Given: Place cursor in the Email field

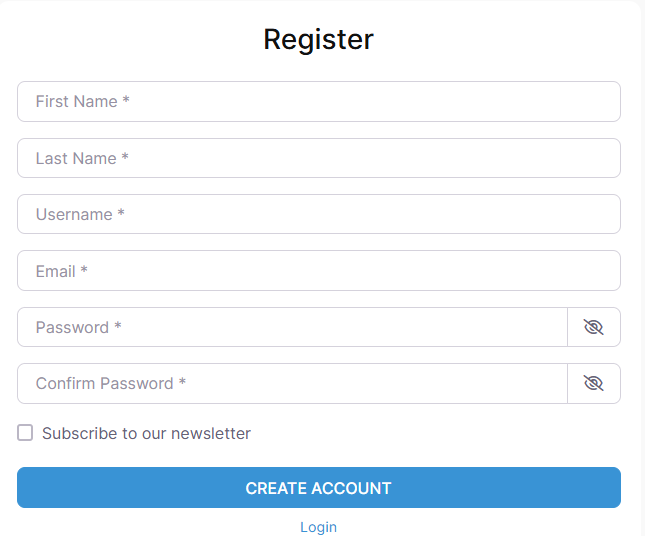Looking at the screenshot, I should point(318,271).
